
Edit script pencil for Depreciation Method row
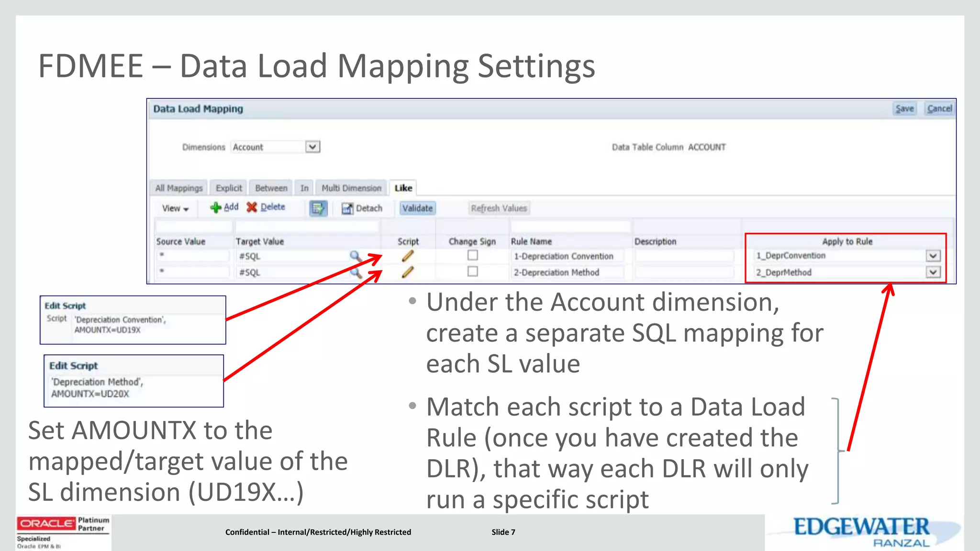[x=407, y=272]
